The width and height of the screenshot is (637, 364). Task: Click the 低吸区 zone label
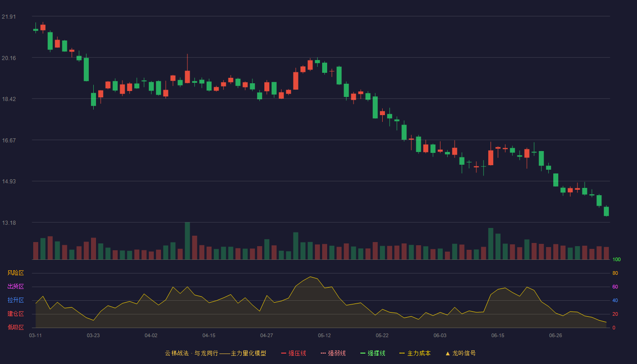[x=15, y=327]
